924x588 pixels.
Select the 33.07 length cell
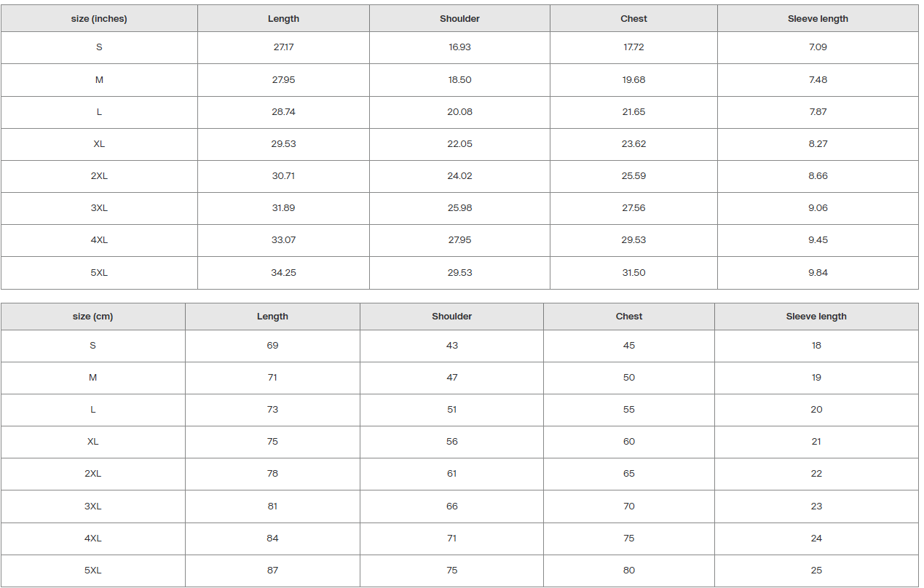point(283,240)
